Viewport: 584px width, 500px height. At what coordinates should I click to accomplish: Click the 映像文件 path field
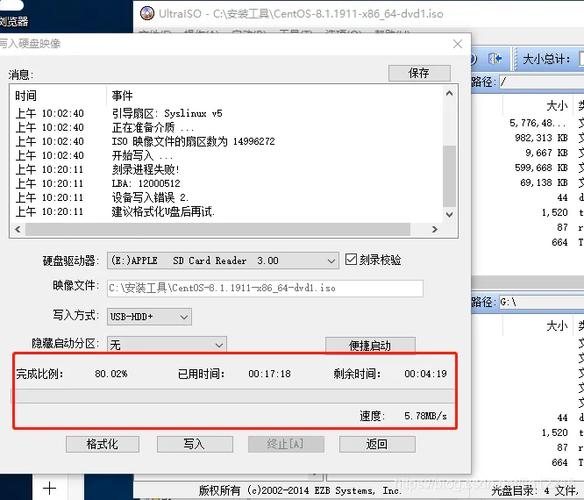[265, 288]
